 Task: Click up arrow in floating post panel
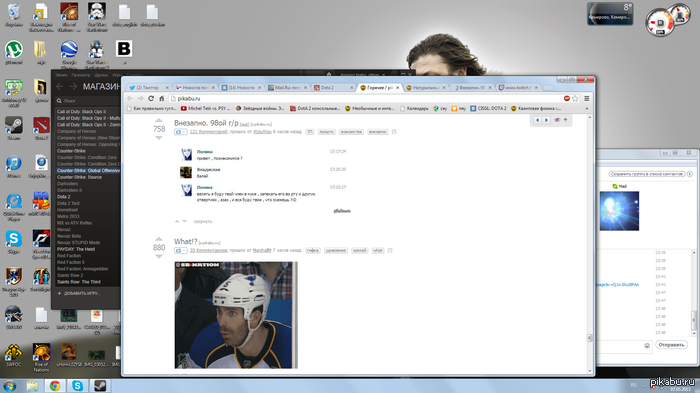565,120
